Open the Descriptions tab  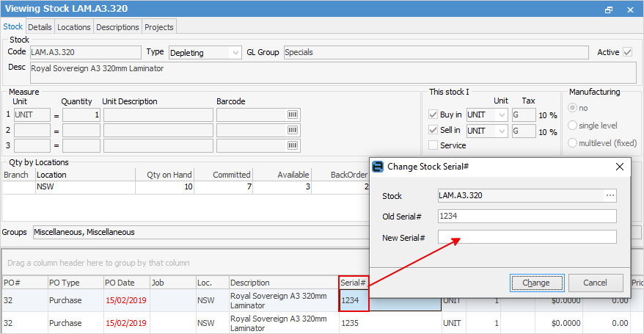pyautogui.click(x=117, y=27)
